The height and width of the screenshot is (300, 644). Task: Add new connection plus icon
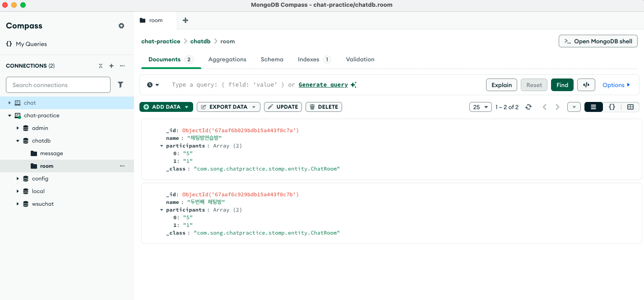(x=111, y=66)
